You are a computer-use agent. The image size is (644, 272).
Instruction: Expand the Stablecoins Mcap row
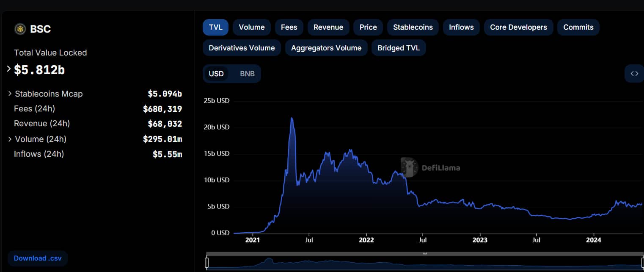click(x=10, y=94)
